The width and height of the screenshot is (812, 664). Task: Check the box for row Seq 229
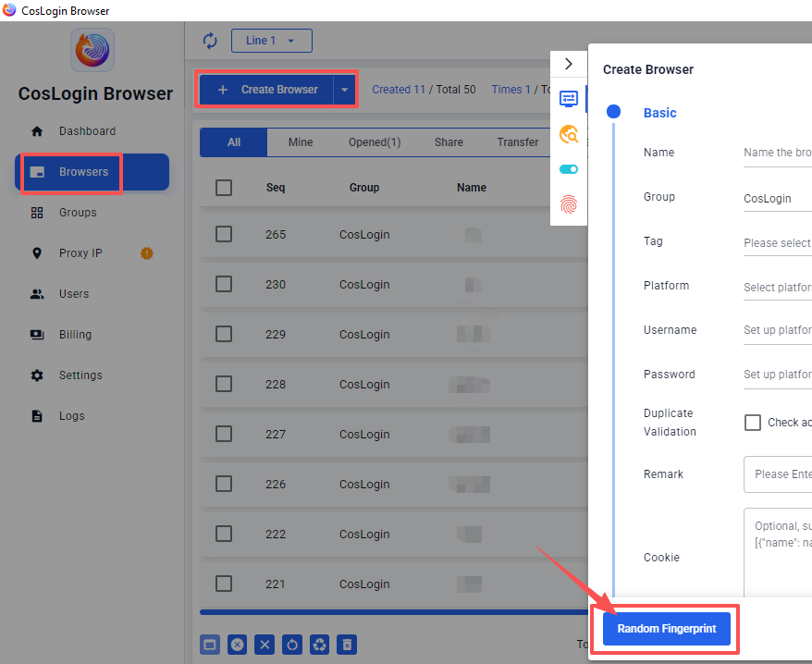[224, 334]
